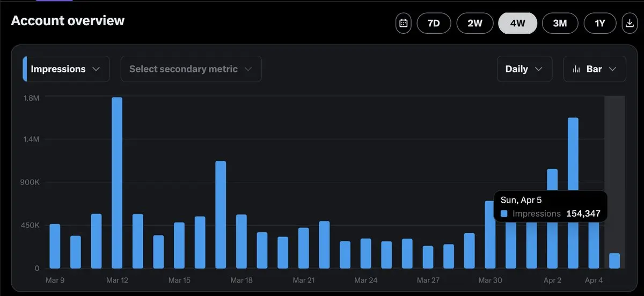The image size is (644, 296).
Task: Open the calendar date range picker
Action: tap(404, 24)
